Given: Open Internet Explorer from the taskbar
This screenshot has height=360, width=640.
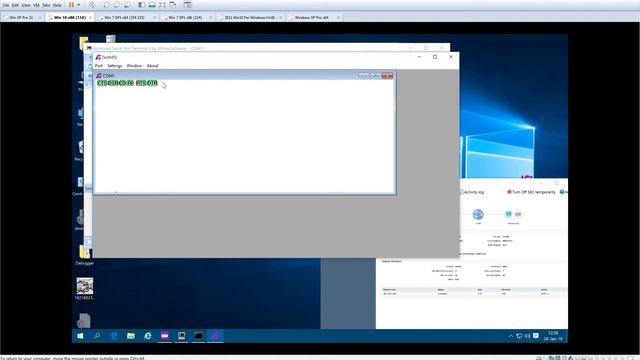Looking at the screenshot, I should [x=148, y=336].
